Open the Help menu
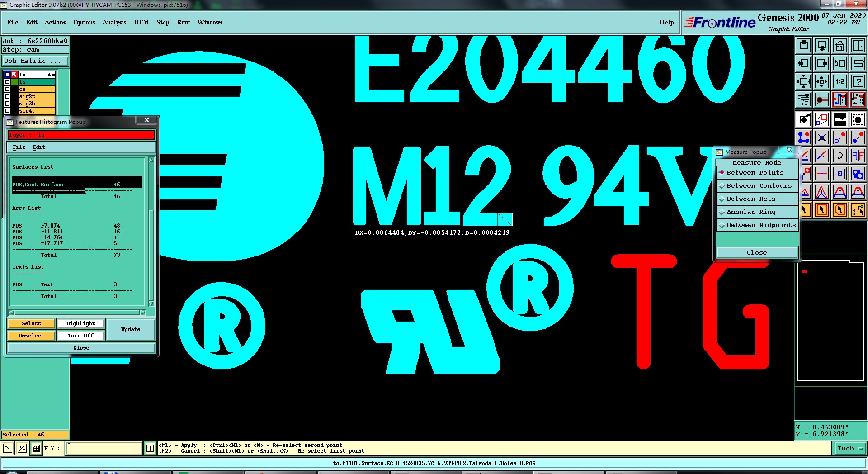The height and width of the screenshot is (474, 868). 666,22
